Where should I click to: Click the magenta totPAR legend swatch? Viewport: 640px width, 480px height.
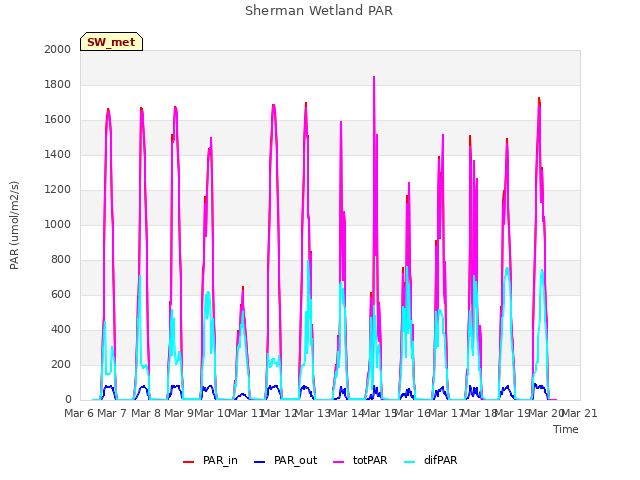[338, 462]
